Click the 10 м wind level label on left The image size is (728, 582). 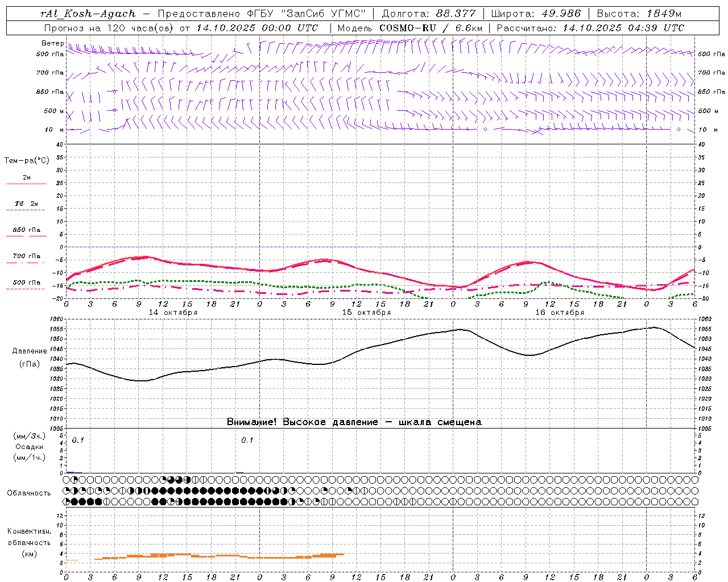coord(55,130)
